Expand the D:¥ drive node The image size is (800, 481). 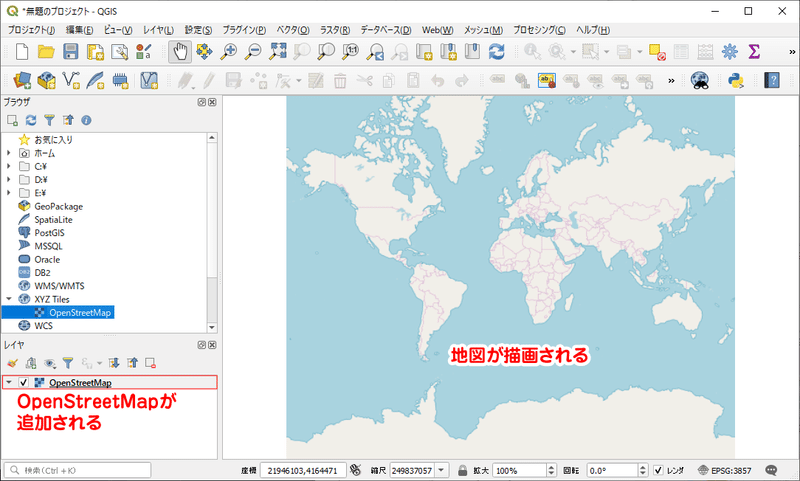[9, 179]
